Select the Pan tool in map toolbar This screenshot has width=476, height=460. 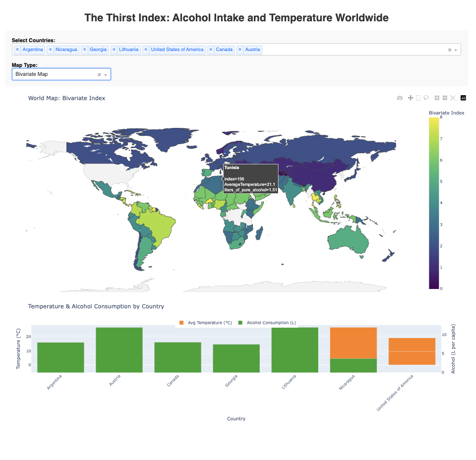(x=411, y=98)
